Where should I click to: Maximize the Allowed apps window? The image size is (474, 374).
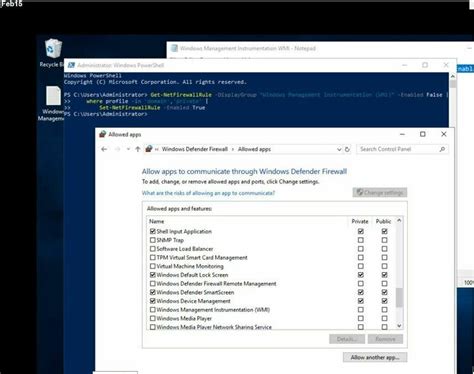click(x=423, y=134)
